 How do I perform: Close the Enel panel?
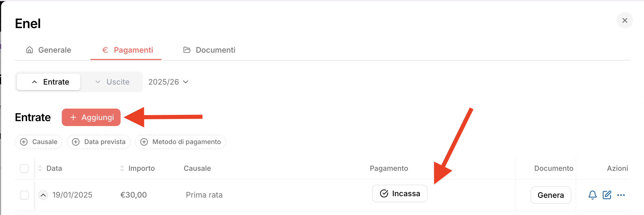[625, 20]
